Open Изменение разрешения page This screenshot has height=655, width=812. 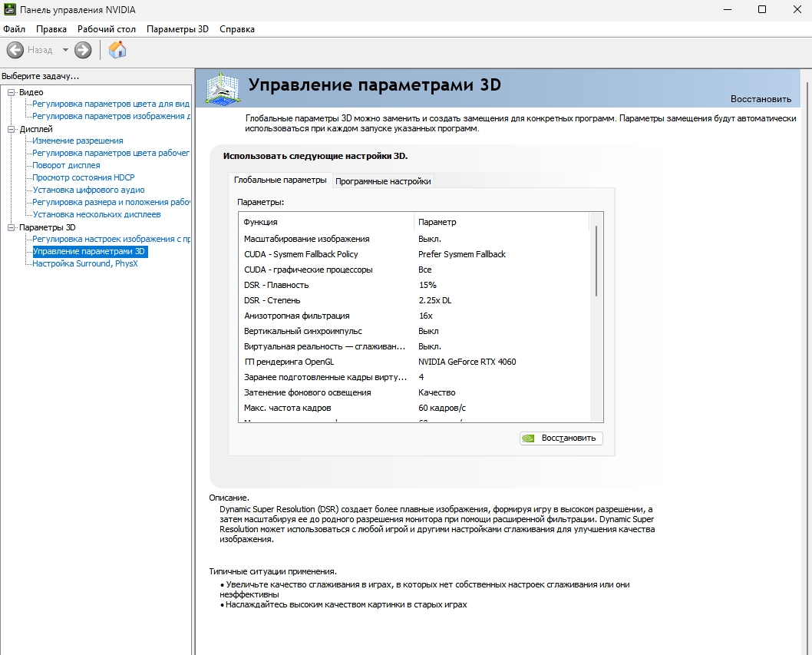(x=78, y=141)
